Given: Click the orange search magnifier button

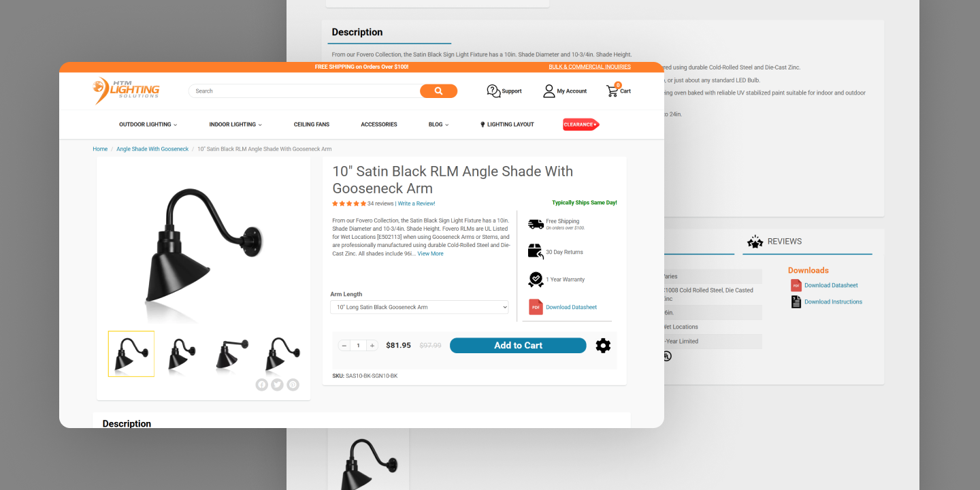Looking at the screenshot, I should pyautogui.click(x=438, y=91).
